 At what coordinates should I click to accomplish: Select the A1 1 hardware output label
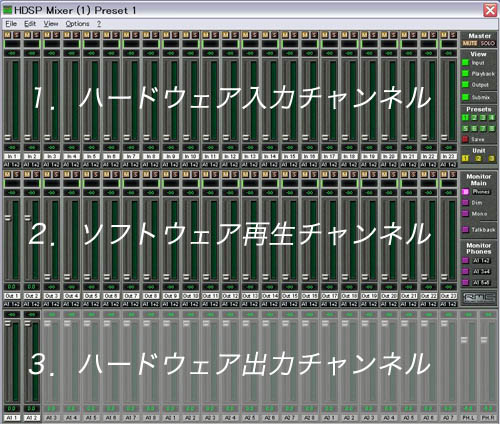[x=12, y=418]
